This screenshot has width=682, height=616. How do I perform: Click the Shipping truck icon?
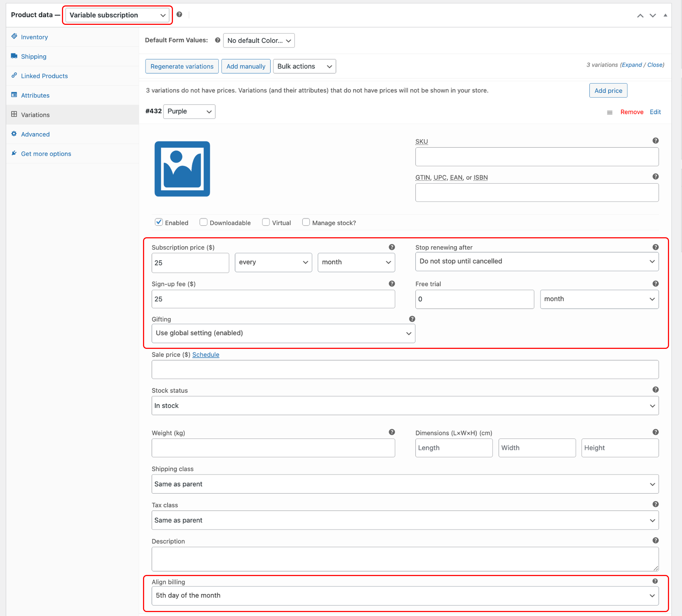pyautogui.click(x=14, y=56)
